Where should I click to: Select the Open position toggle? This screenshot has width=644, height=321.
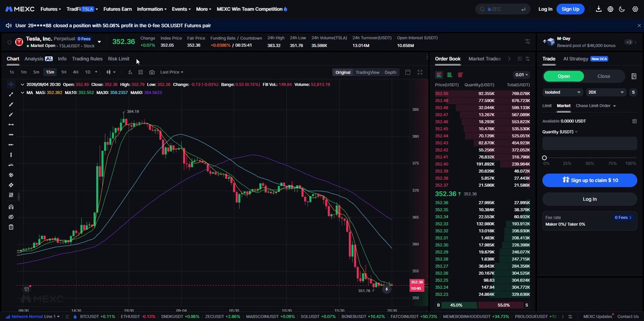click(563, 76)
